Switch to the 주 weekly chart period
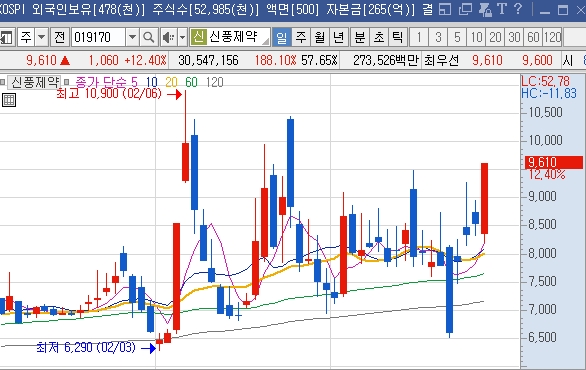 [x=300, y=37]
